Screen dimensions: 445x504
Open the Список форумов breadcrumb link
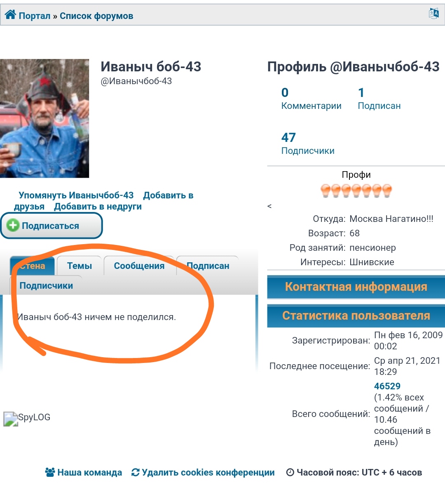click(x=96, y=16)
